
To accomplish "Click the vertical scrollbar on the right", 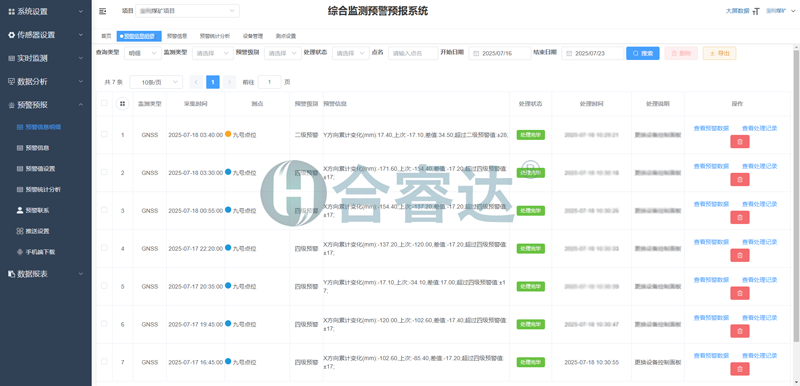I will coord(796,195).
